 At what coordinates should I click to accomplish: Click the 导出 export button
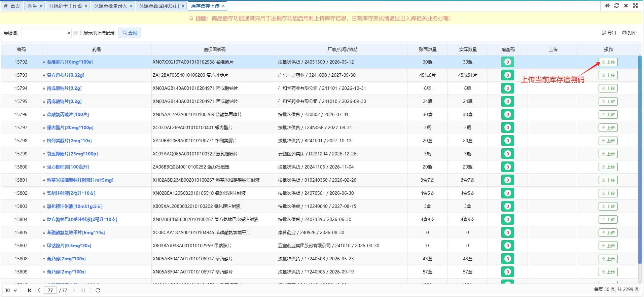coord(609,33)
